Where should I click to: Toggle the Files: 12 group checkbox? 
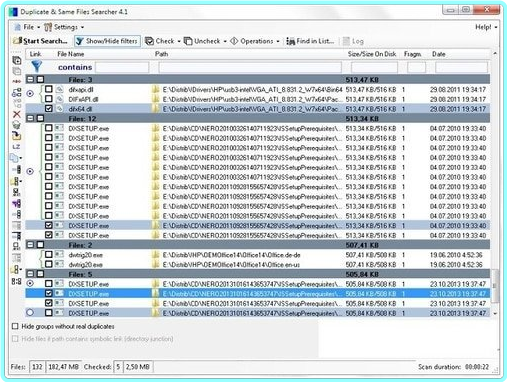click(x=40, y=118)
